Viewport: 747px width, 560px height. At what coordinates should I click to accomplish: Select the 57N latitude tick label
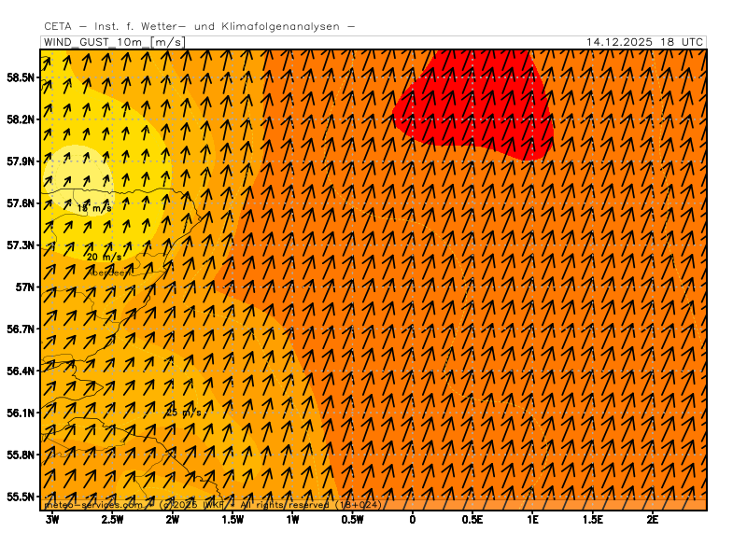click(26, 287)
